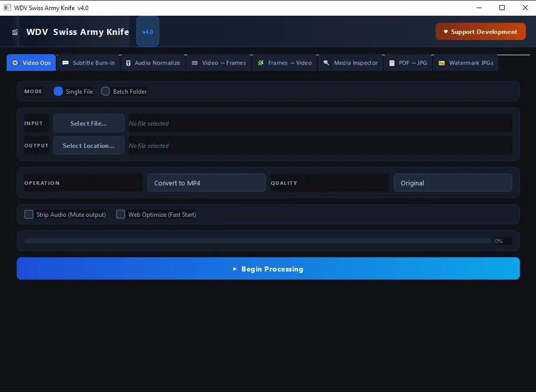Click the magnifier icon on Media Inspector tab
The width and height of the screenshot is (536, 392).
(x=327, y=63)
